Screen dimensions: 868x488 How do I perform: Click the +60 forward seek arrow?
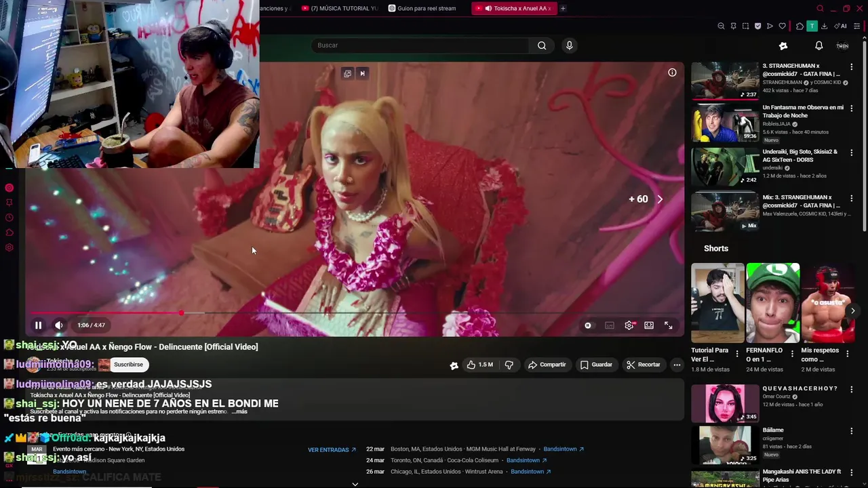coord(659,199)
